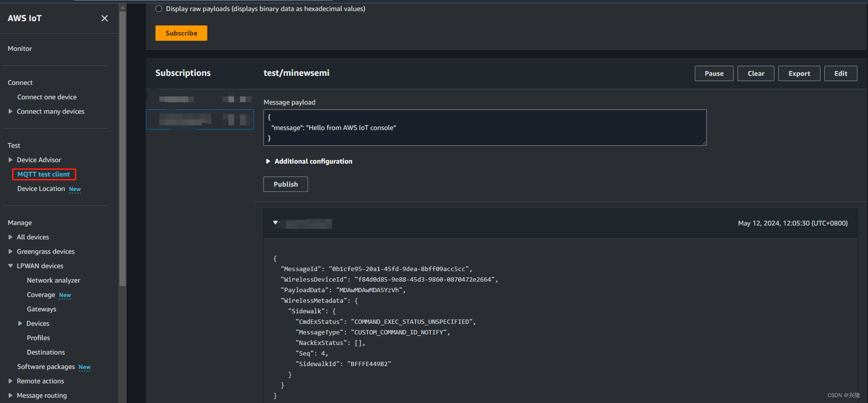
Task: Click the New badge beside Coverage
Action: (65, 295)
